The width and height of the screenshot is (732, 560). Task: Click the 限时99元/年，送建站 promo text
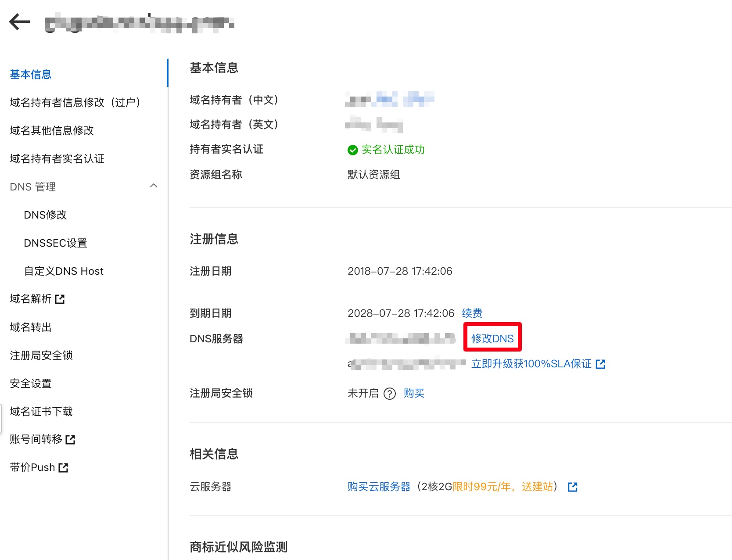503,487
